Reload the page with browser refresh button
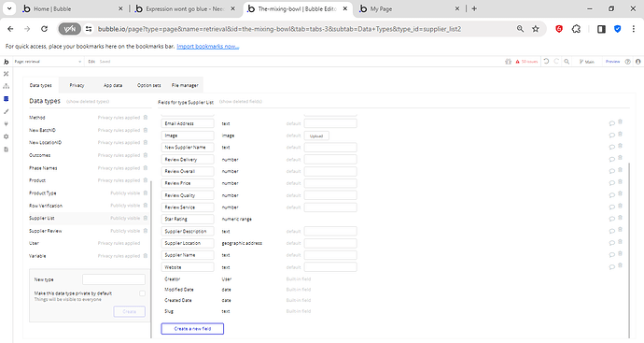Viewport: 644px width, 343px height. click(x=45, y=29)
